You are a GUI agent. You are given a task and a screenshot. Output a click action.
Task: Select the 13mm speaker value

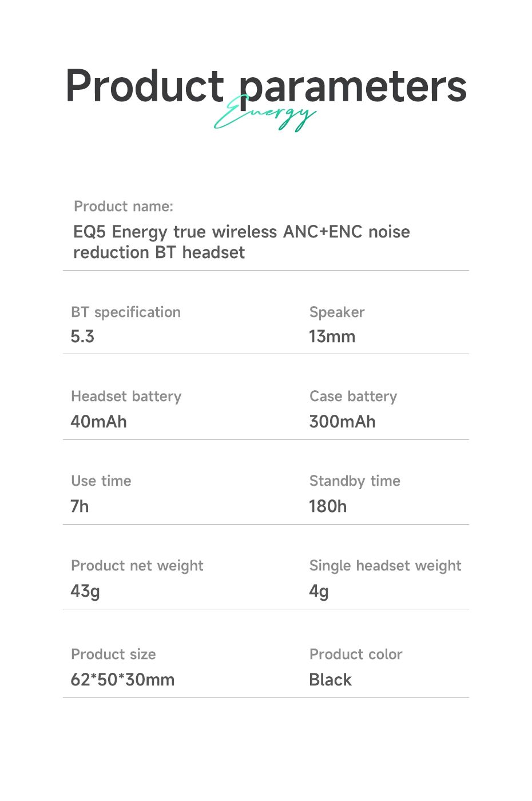coord(332,336)
